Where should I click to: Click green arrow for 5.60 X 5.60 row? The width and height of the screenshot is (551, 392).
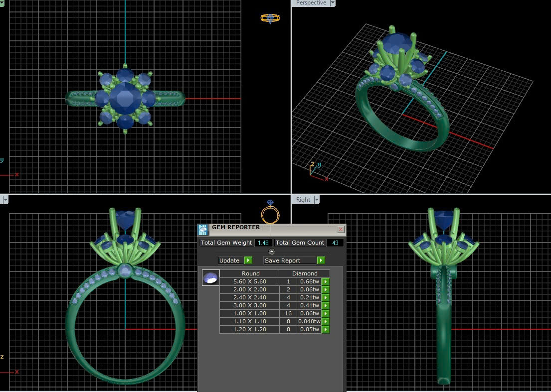click(x=326, y=281)
